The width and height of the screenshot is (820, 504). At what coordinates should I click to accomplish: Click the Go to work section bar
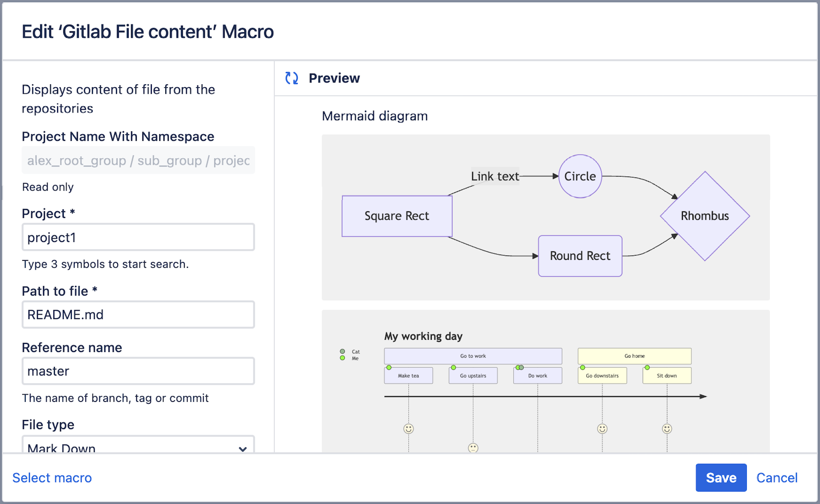click(473, 356)
